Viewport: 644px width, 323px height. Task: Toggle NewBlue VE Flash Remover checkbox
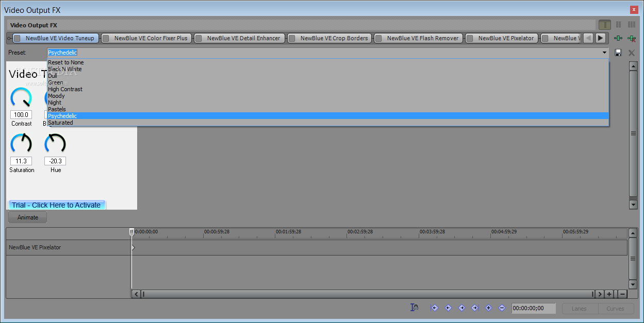378,38
